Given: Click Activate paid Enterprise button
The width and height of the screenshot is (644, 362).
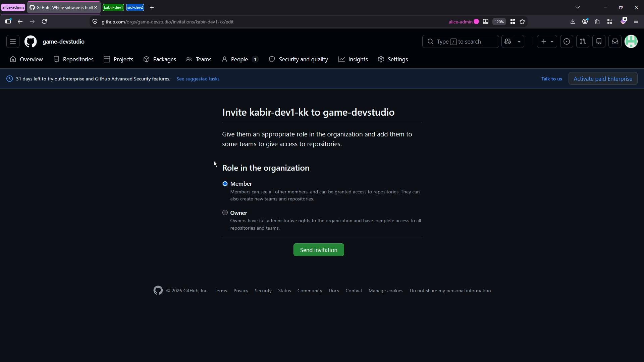Looking at the screenshot, I should pos(603,79).
